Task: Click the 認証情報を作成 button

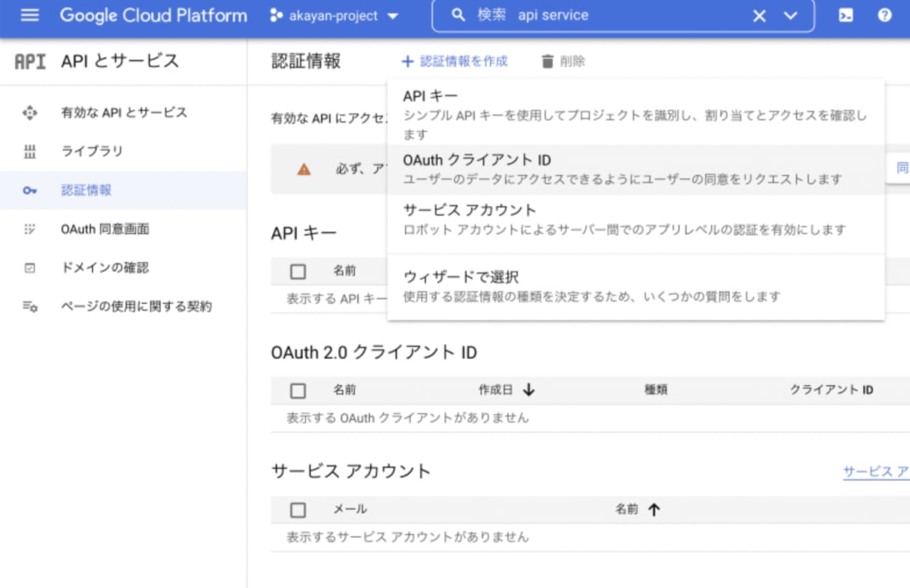Action: 455,61
